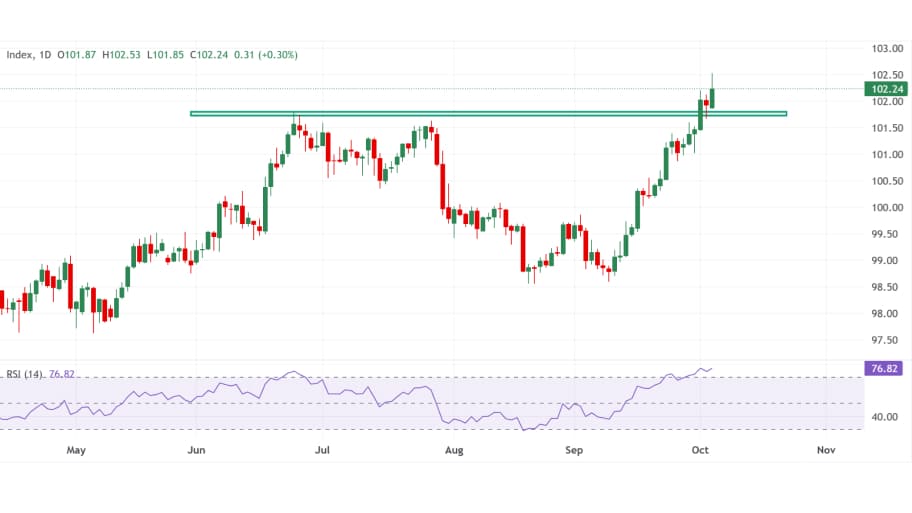The height and width of the screenshot is (513, 912).
Task: Click the 101.00 price axis label
Action: 887,155
